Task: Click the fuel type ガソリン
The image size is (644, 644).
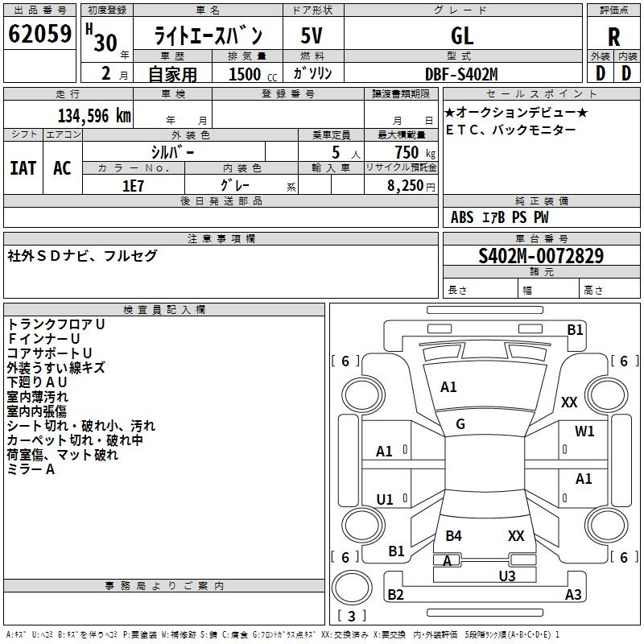Action: click(x=312, y=73)
